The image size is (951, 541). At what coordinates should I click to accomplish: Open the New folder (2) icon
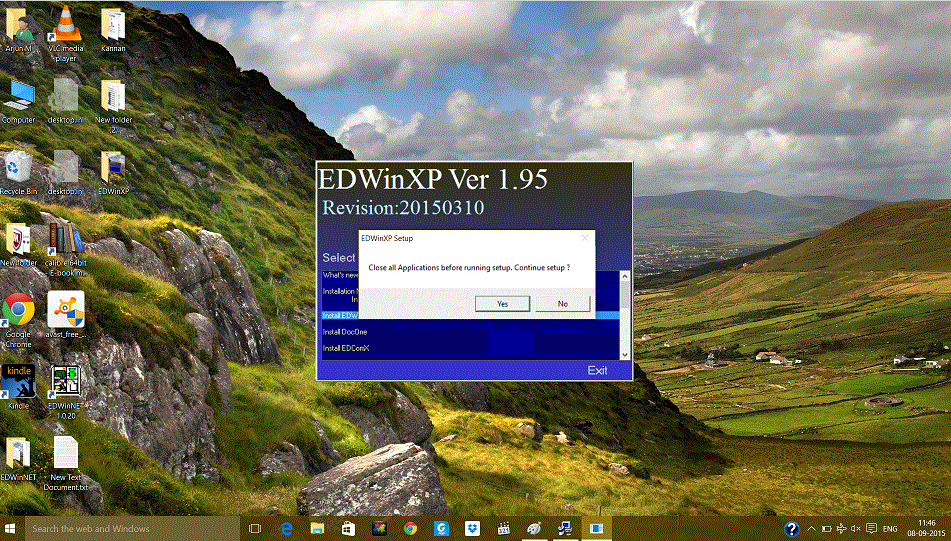tap(113, 106)
